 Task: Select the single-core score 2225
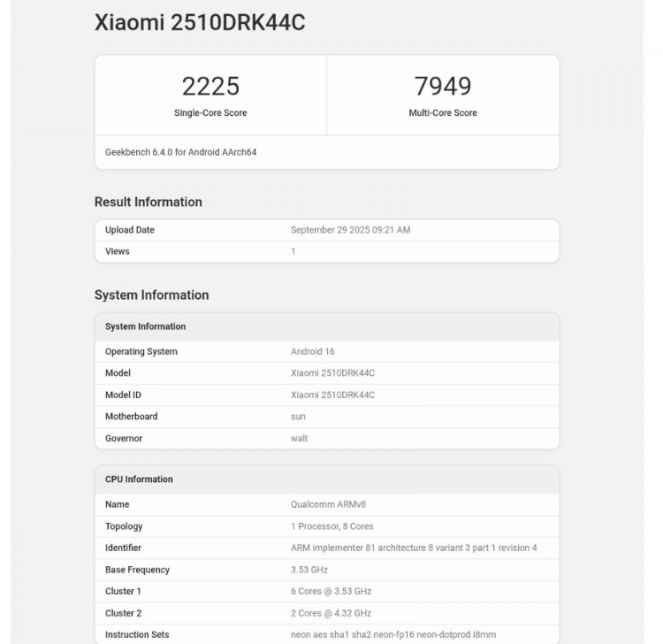[210, 87]
